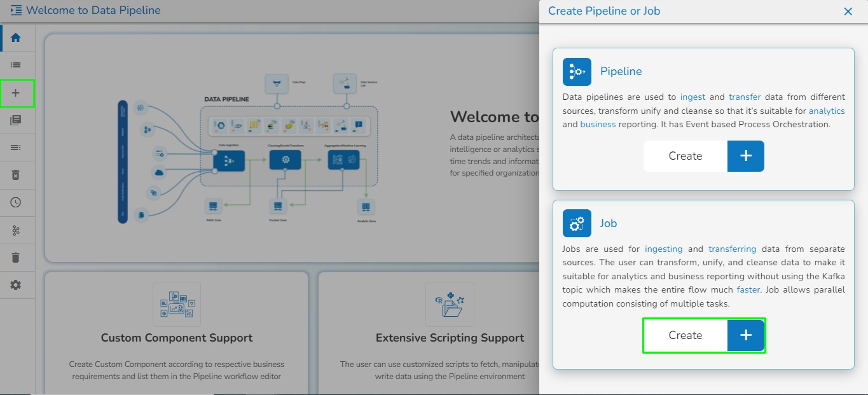Open the lines-with-dots list icon in sidebar

pos(16,148)
